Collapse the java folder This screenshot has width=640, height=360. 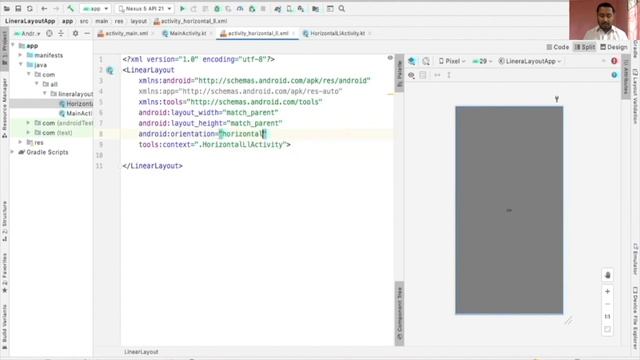(20, 65)
